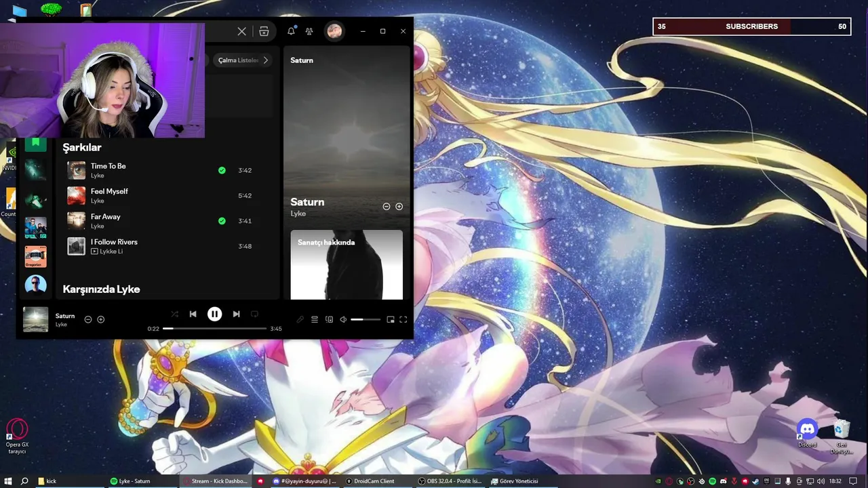Click the Lyke artist link in the player bar
This screenshot has height=488, width=868.
(x=61, y=325)
